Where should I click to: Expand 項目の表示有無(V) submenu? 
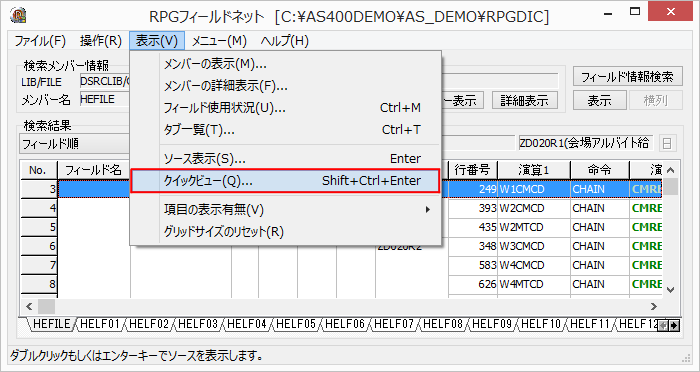(x=286, y=209)
